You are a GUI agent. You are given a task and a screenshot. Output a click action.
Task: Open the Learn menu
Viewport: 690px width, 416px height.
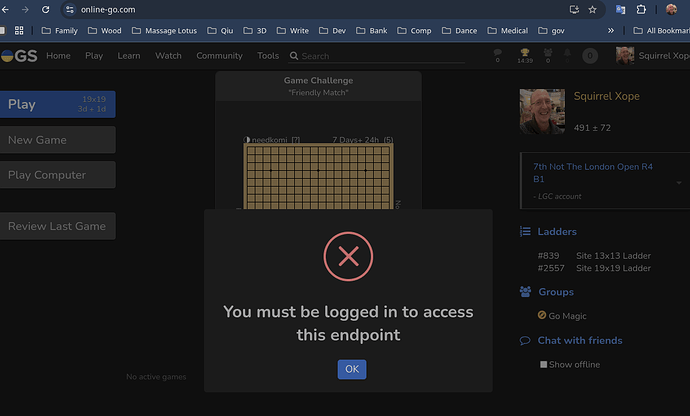tap(129, 56)
